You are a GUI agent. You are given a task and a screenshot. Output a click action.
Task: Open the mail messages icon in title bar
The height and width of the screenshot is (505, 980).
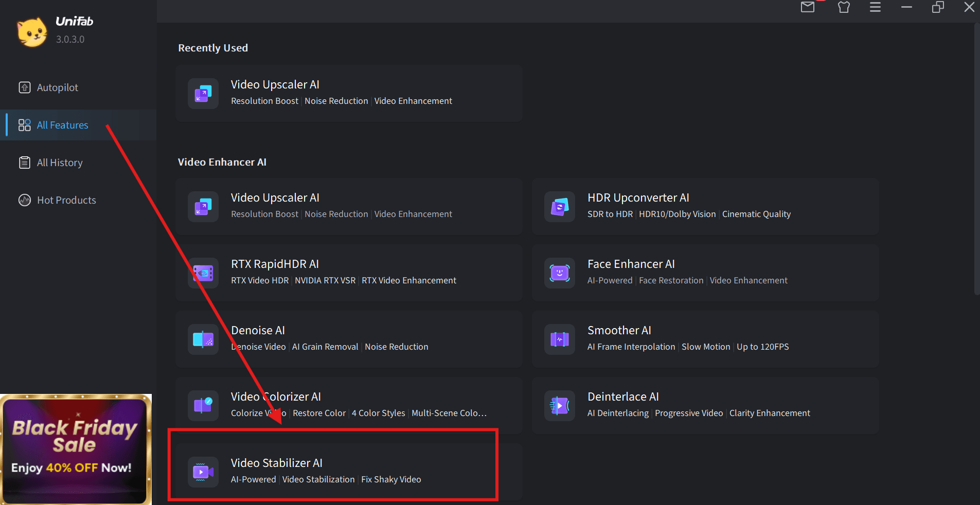[x=808, y=7]
